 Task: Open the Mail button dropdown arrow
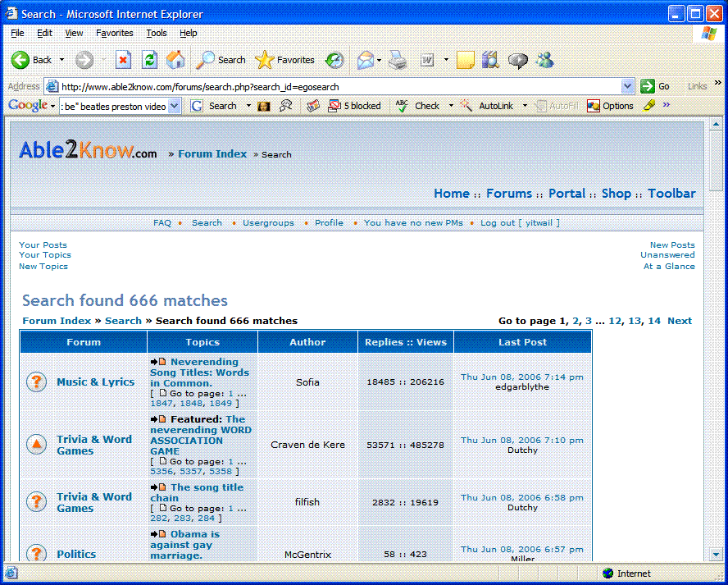380,60
